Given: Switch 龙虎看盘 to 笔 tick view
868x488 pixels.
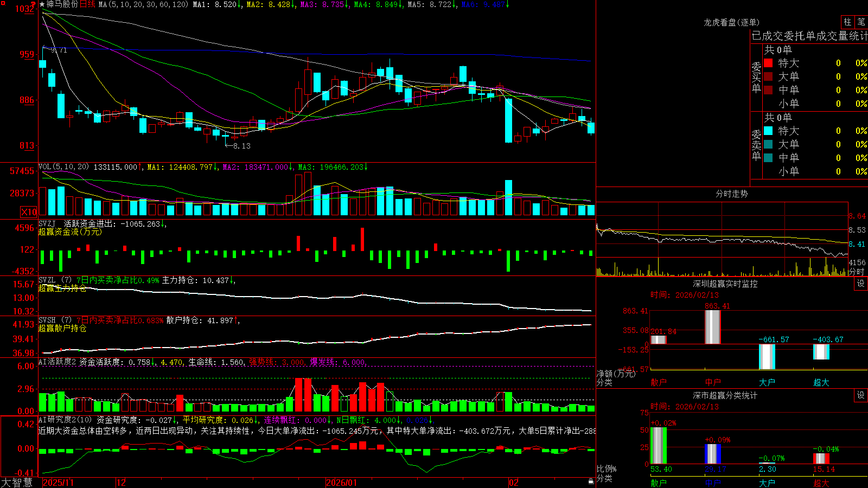Looking at the screenshot, I should [x=861, y=22].
